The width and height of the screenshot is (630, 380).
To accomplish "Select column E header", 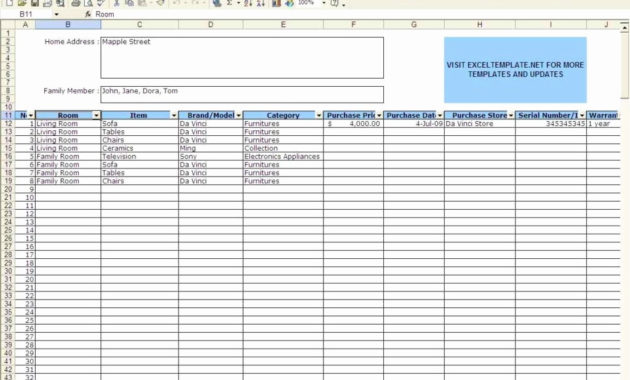I will (x=283, y=25).
